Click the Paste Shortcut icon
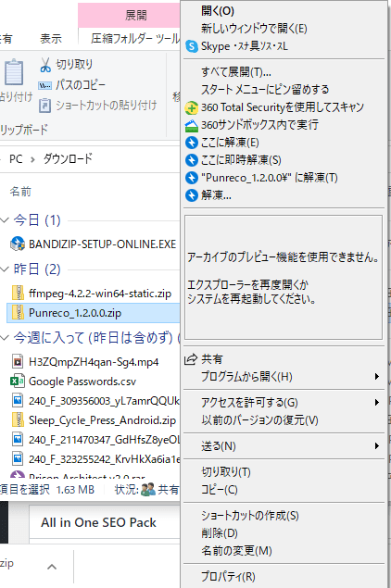 click(45, 106)
